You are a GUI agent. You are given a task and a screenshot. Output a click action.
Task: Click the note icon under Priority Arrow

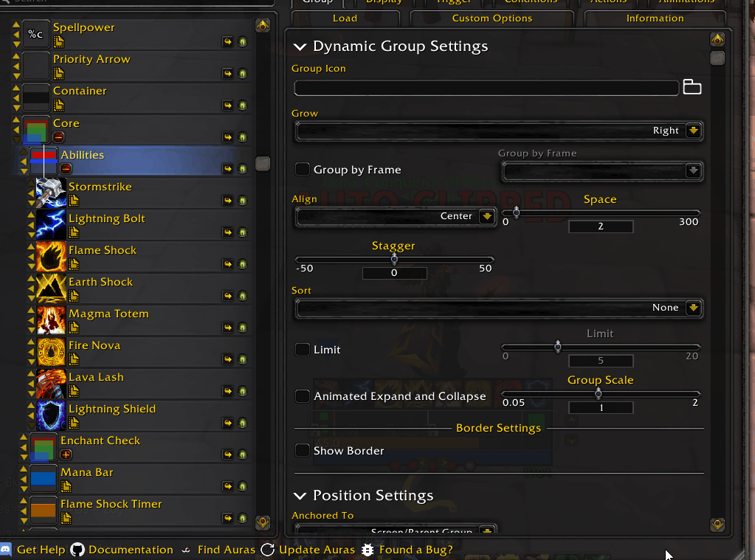(x=59, y=74)
